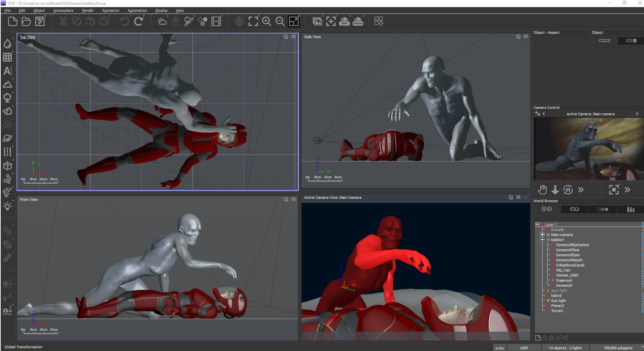Screen dimensions: 644x351
Task: Click the Redo arrow icon
Action: point(138,21)
